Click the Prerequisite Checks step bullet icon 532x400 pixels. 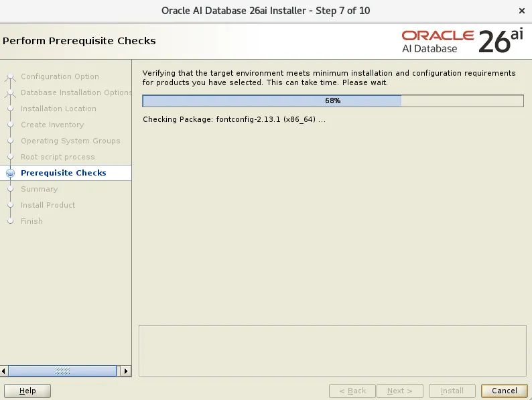[x=11, y=173]
